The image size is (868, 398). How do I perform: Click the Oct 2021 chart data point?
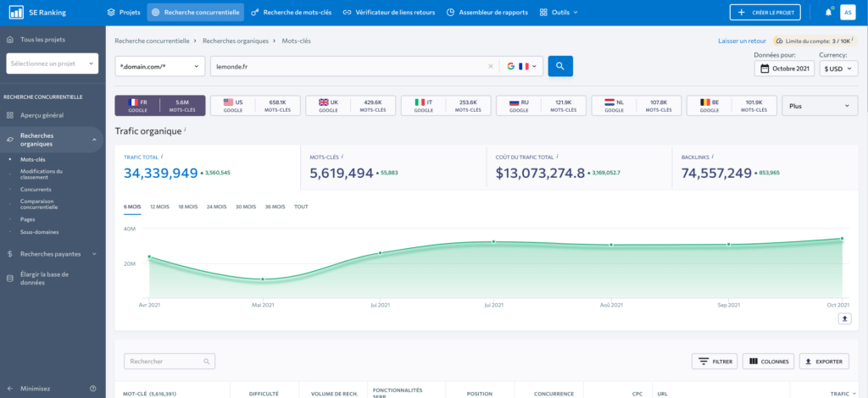(x=842, y=239)
